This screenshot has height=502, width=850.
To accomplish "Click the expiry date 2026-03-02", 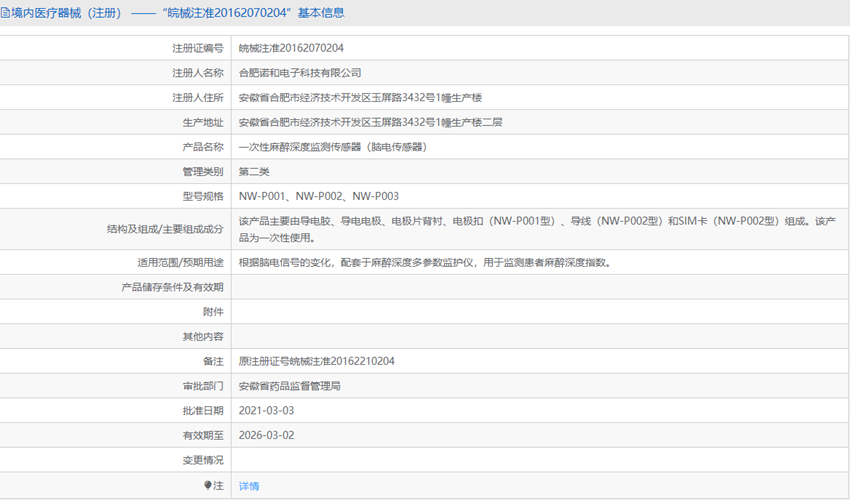I will tap(266, 436).
